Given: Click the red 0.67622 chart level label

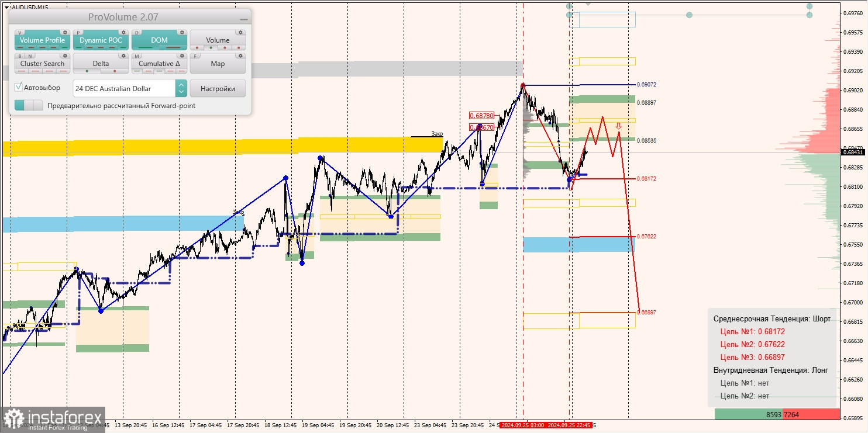Looking at the screenshot, I should [x=646, y=237].
